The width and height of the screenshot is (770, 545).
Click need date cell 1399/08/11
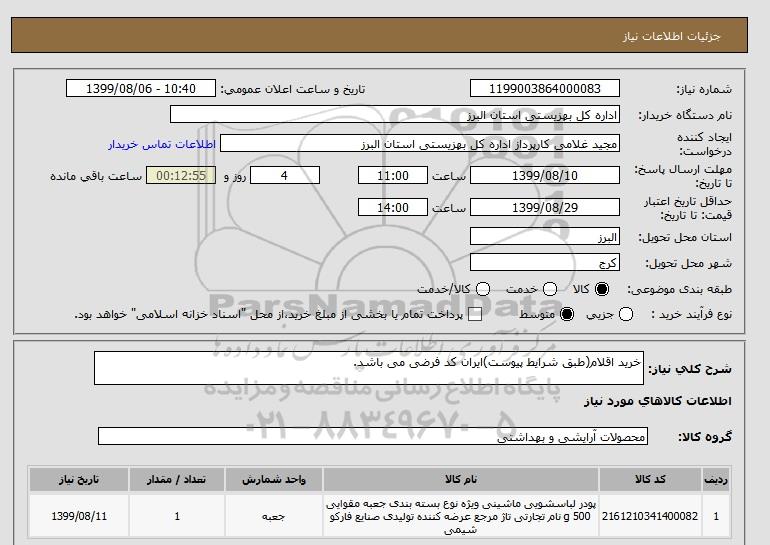[79, 517]
